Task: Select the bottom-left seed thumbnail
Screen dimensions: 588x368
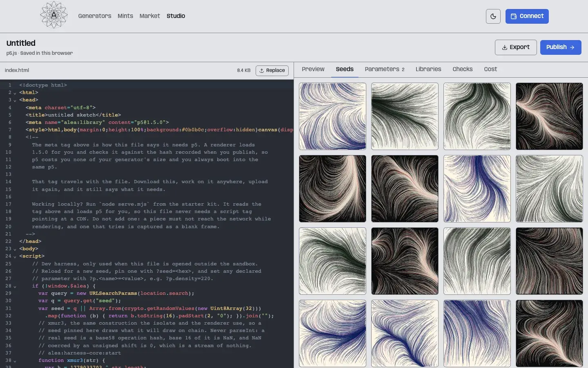Action: pyautogui.click(x=332, y=333)
